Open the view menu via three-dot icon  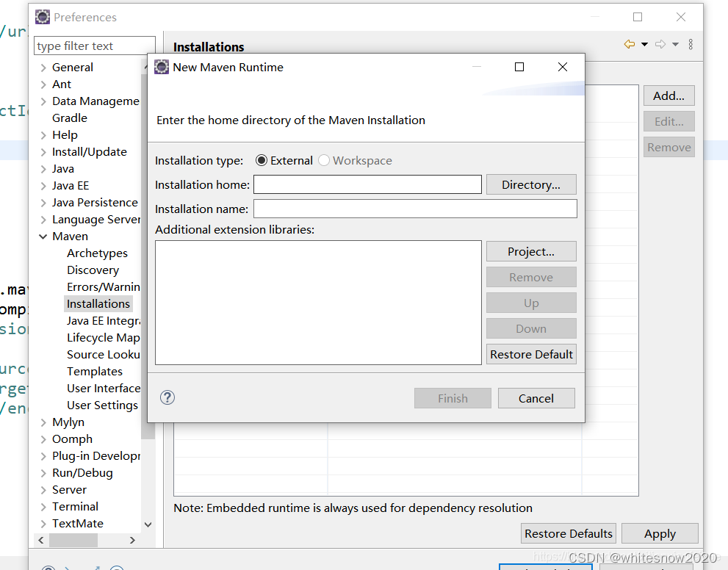tap(691, 44)
